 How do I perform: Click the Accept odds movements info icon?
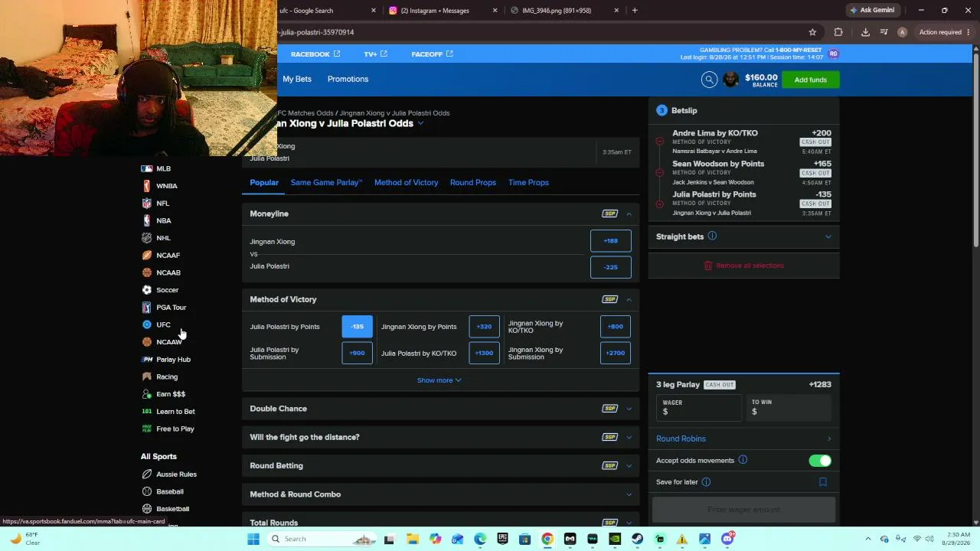743,460
